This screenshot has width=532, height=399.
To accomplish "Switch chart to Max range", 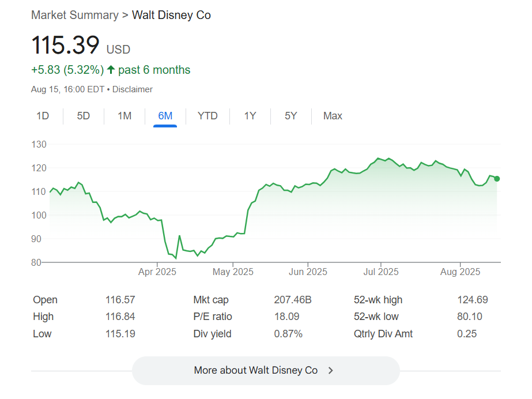I will pyautogui.click(x=333, y=116).
